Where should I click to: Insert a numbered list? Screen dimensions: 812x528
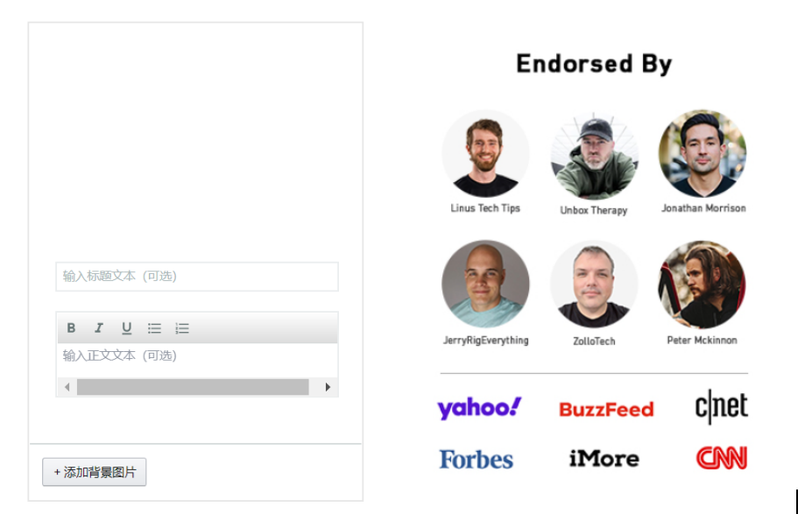coord(182,328)
